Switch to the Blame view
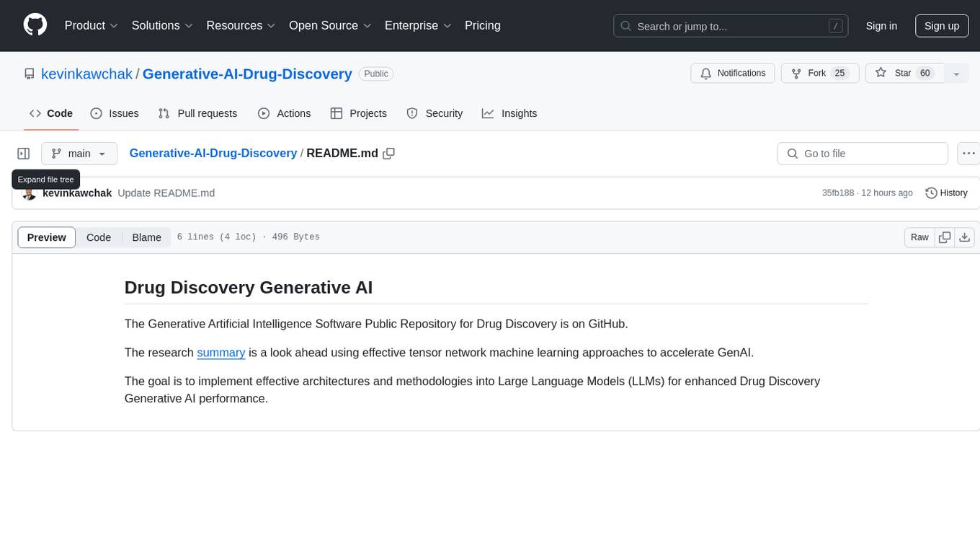This screenshot has width=980, height=551. (147, 237)
